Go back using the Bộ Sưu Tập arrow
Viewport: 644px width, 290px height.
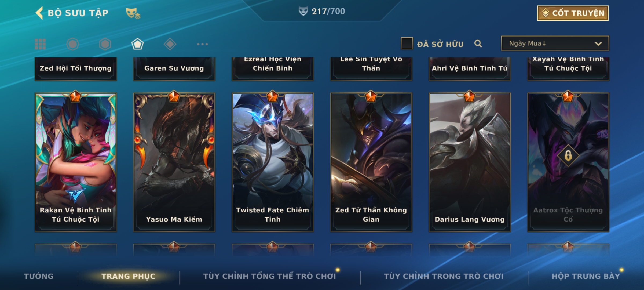click(39, 13)
